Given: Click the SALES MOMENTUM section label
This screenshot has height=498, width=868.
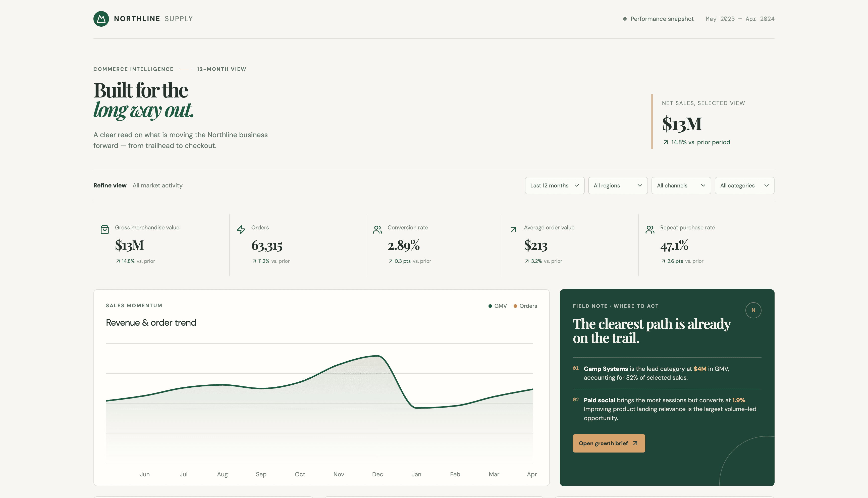Looking at the screenshot, I should click(134, 306).
